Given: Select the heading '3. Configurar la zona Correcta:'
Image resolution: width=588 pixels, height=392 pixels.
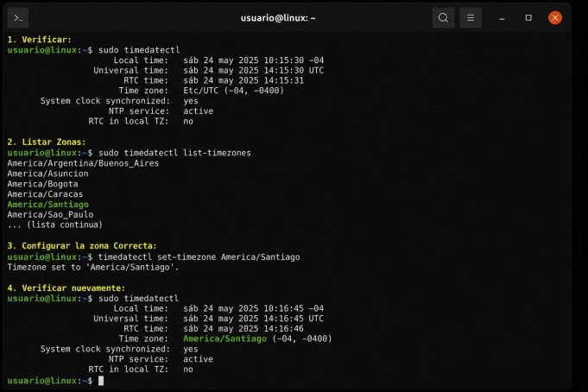Looking at the screenshot, I should click(x=82, y=246).
